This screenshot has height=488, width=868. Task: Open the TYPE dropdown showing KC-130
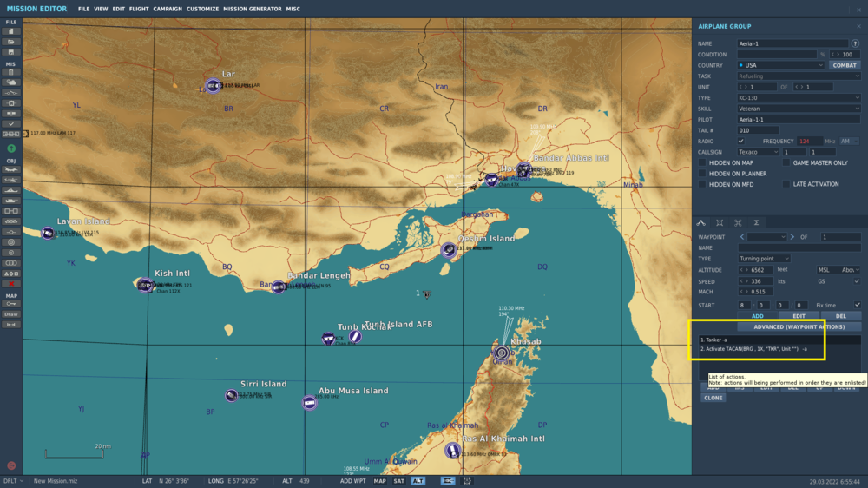799,97
